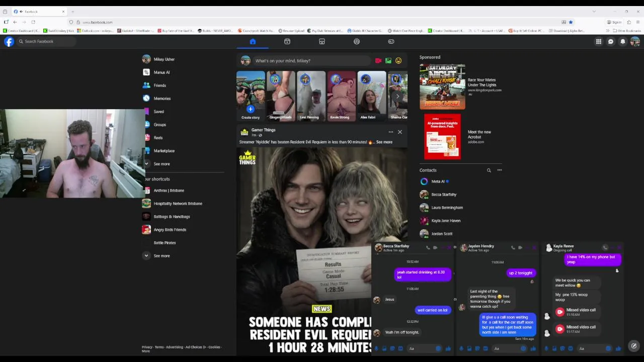This screenshot has width=644, height=362.
Task: Start audio call in Jayden Hendry chat
Action: click(513, 247)
